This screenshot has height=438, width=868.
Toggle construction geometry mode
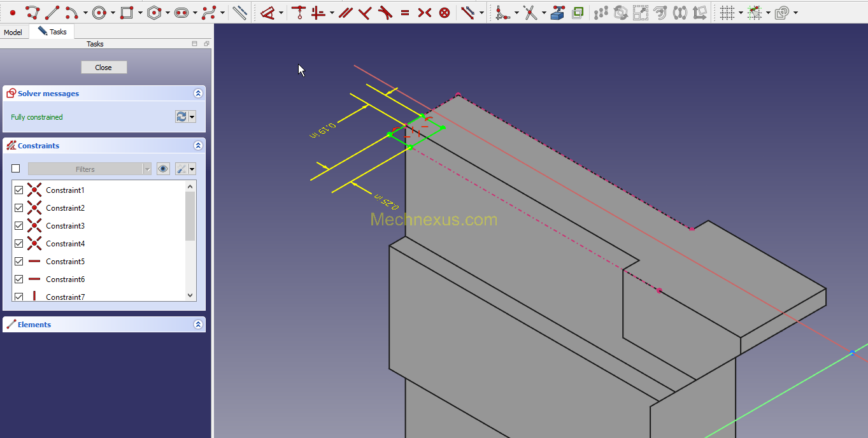pyautogui.click(x=239, y=12)
